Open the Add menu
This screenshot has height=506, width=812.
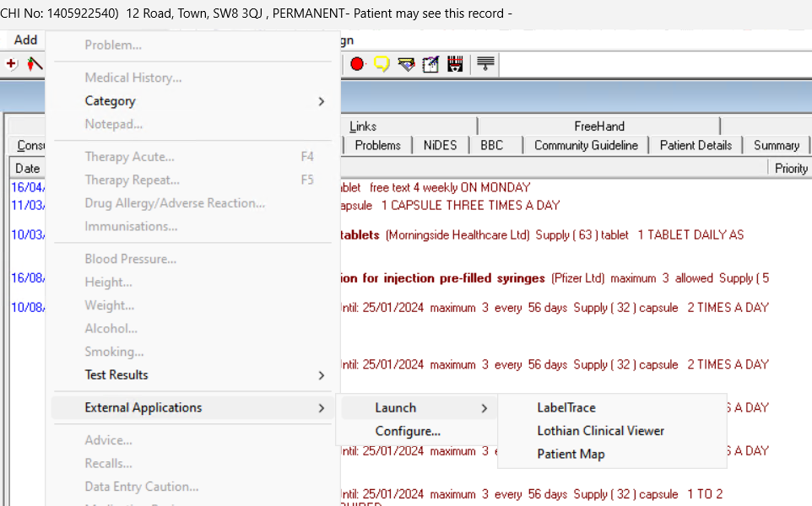click(x=25, y=40)
